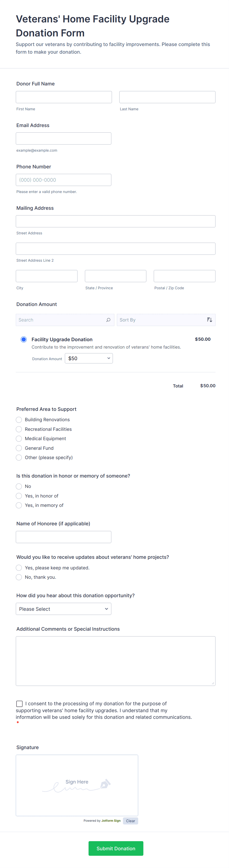Expand the 'How did you hear' dropdown
Viewport: 229px width, 868px height.
coord(63,609)
